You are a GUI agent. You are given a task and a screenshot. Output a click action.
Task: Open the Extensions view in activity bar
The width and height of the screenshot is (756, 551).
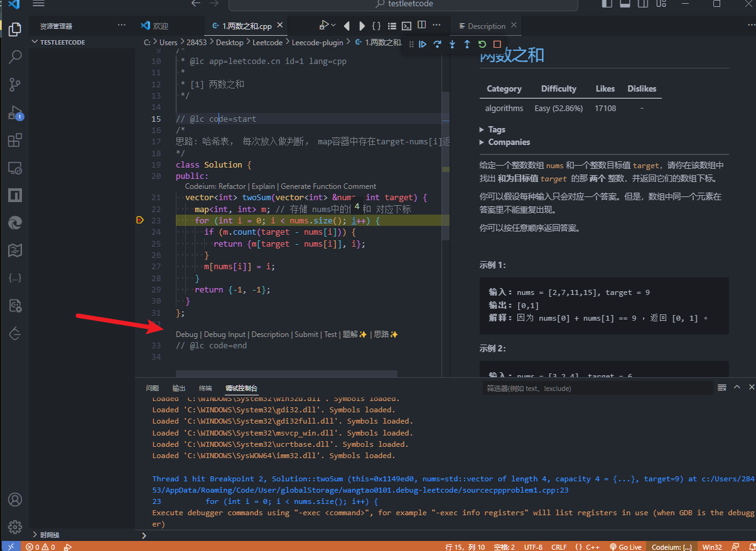click(15, 141)
